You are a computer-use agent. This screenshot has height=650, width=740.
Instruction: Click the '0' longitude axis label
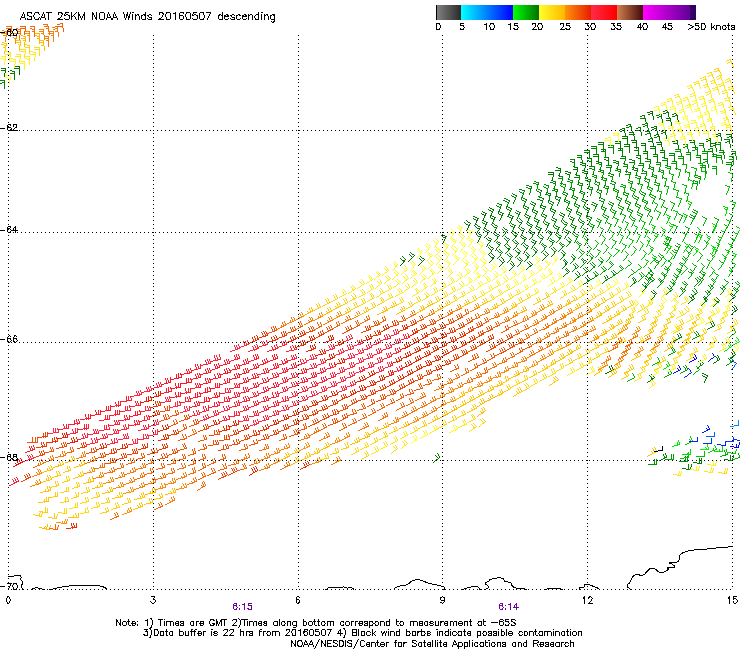(8, 600)
